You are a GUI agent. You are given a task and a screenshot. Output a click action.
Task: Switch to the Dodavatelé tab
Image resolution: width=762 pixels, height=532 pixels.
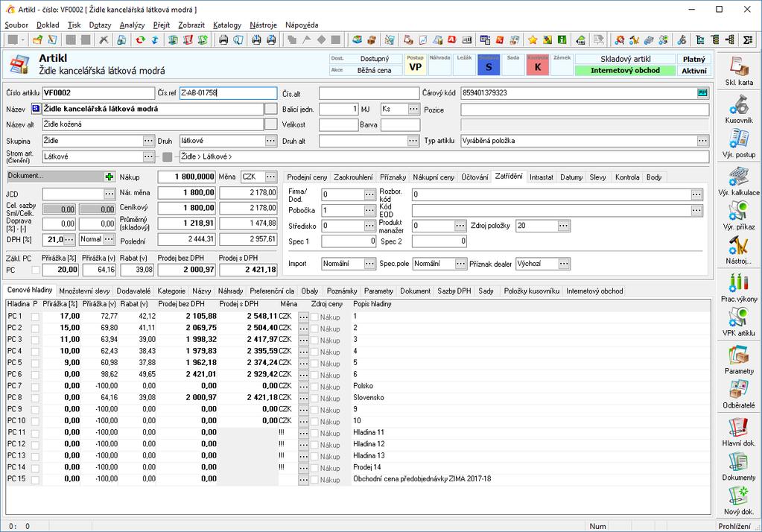133,291
